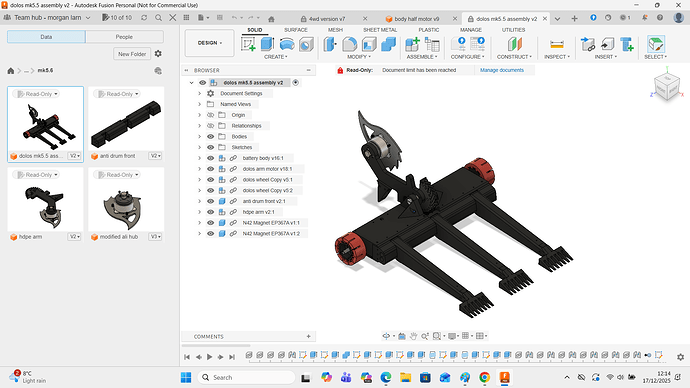Viewport: 690px width, 388px height.
Task: Select the Hole tool
Action: pyautogui.click(x=306, y=44)
